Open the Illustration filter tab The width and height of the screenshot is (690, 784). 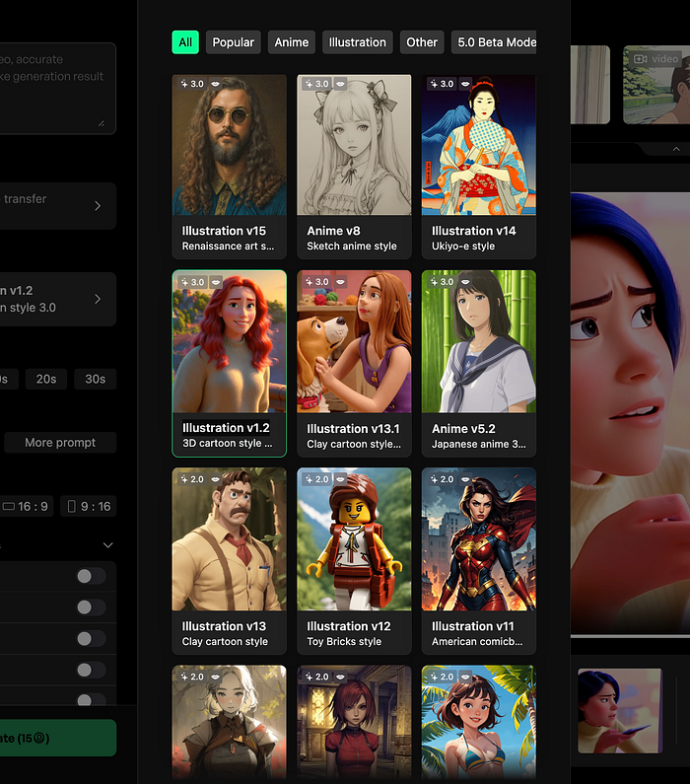[x=357, y=42]
